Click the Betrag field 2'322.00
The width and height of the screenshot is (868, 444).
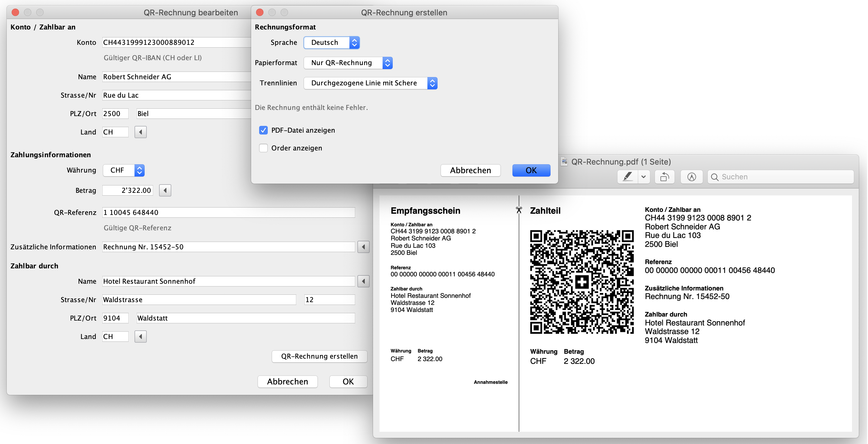128,190
